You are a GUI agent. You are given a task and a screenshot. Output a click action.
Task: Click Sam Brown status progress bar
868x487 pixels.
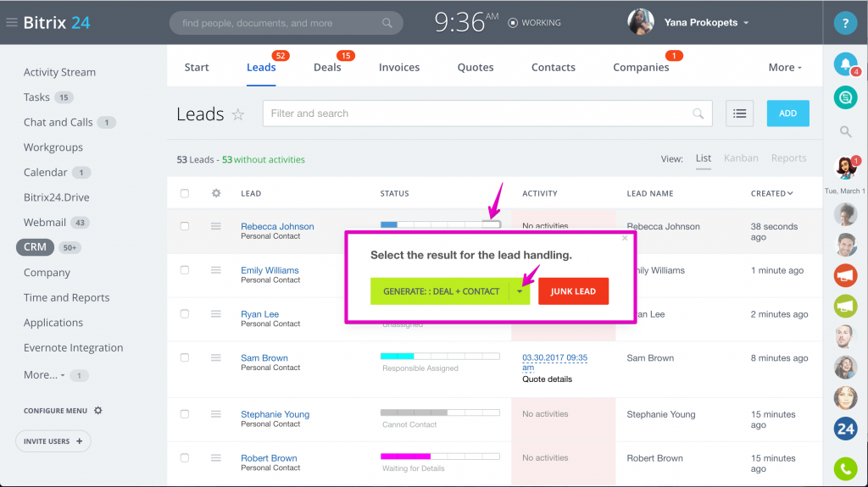(x=441, y=356)
